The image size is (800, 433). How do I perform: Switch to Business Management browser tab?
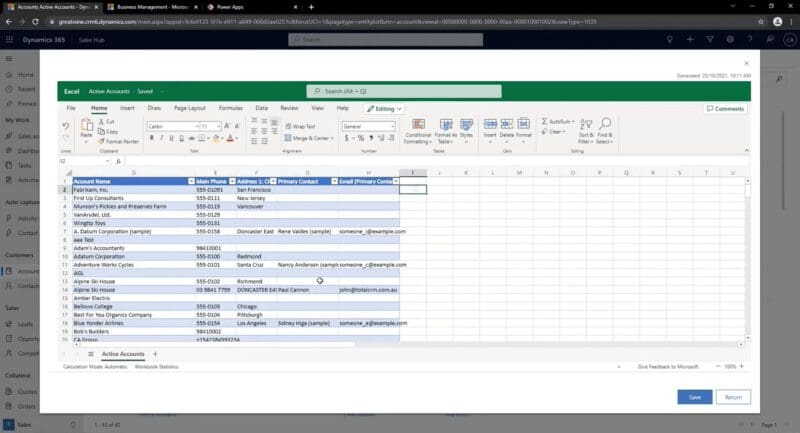(x=152, y=7)
